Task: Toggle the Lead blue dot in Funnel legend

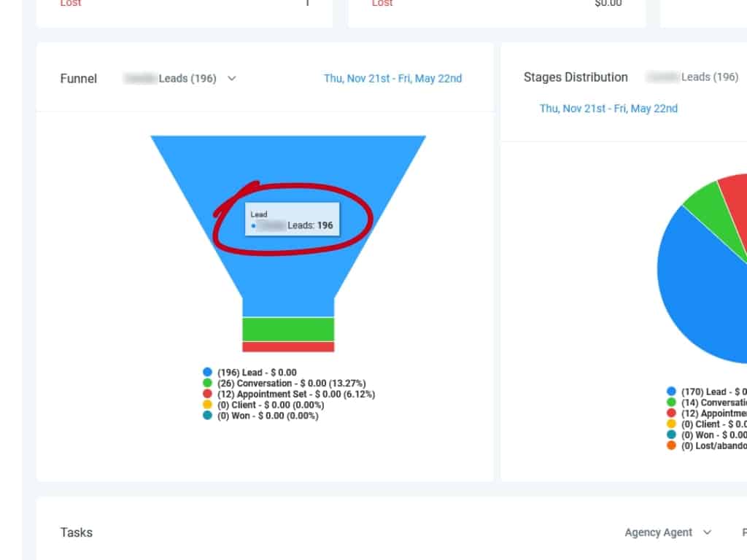Action: [x=208, y=373]
